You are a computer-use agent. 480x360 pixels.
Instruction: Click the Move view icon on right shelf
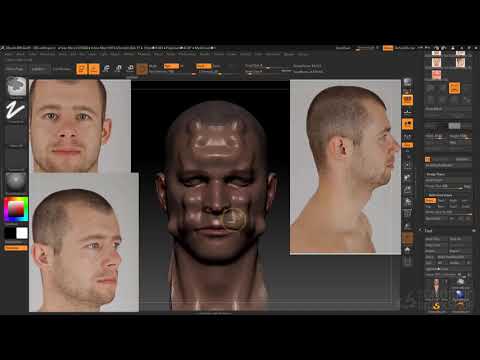click(x=408, y=178)
